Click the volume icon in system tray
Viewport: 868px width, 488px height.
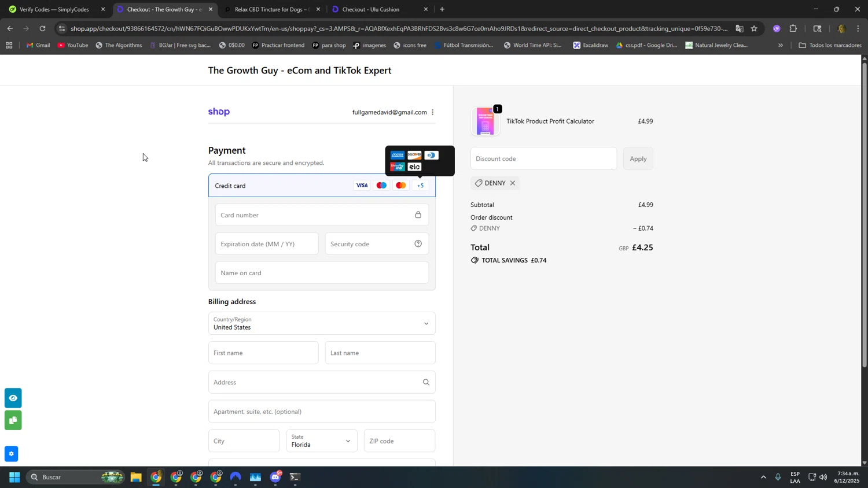823,477
